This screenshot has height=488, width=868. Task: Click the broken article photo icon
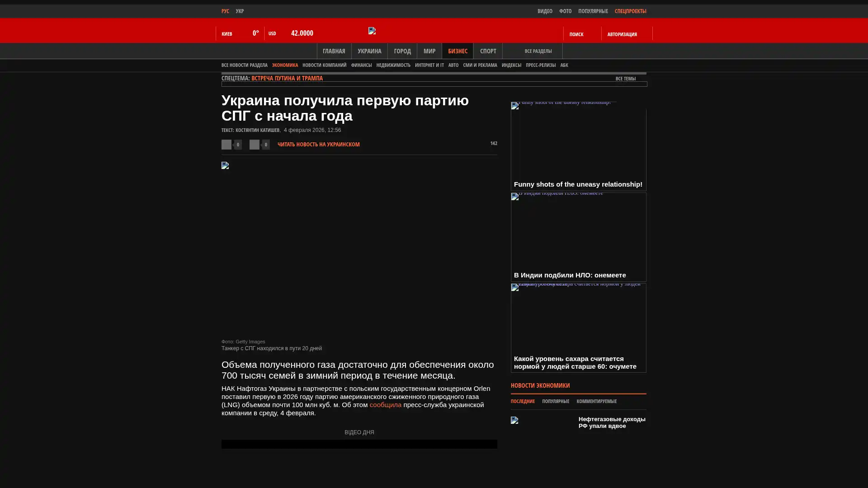pyautogui.click(x=225, y=165)
